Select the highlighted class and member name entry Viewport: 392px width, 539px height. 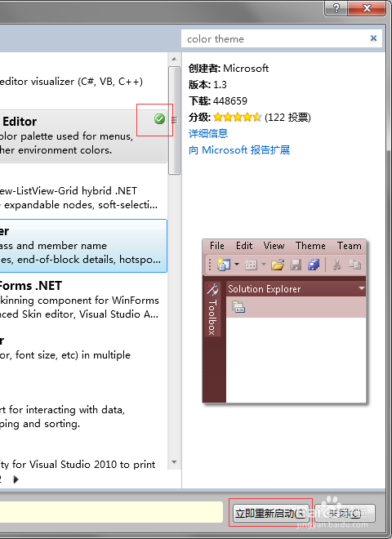pos(83,246)
